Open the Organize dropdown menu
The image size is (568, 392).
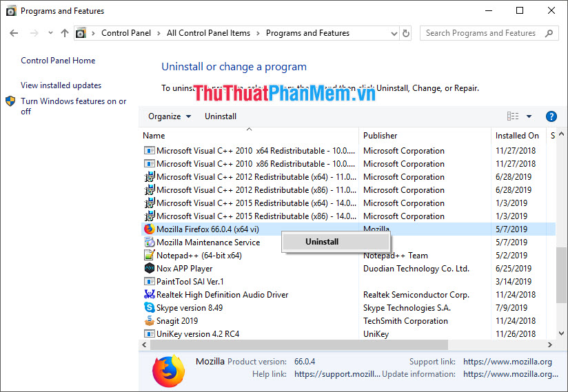coord(170,116)
